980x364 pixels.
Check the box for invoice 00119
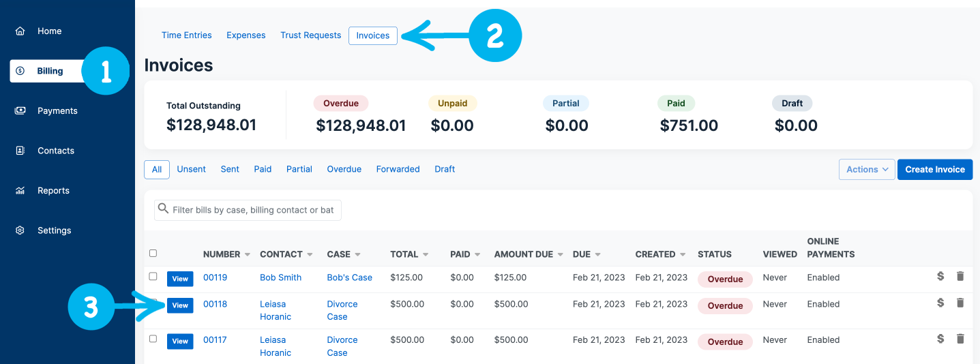(153, 277)
